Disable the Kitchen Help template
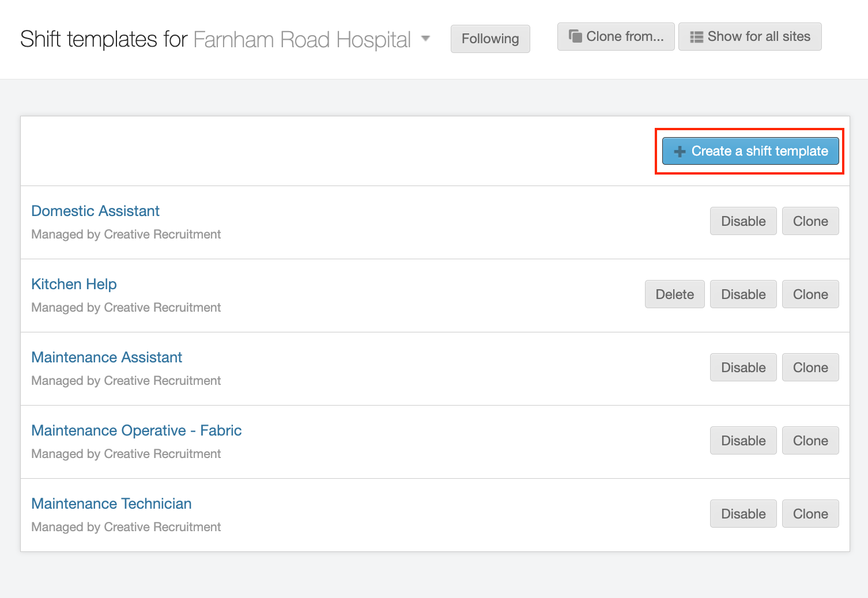 (x=743, y=294)
